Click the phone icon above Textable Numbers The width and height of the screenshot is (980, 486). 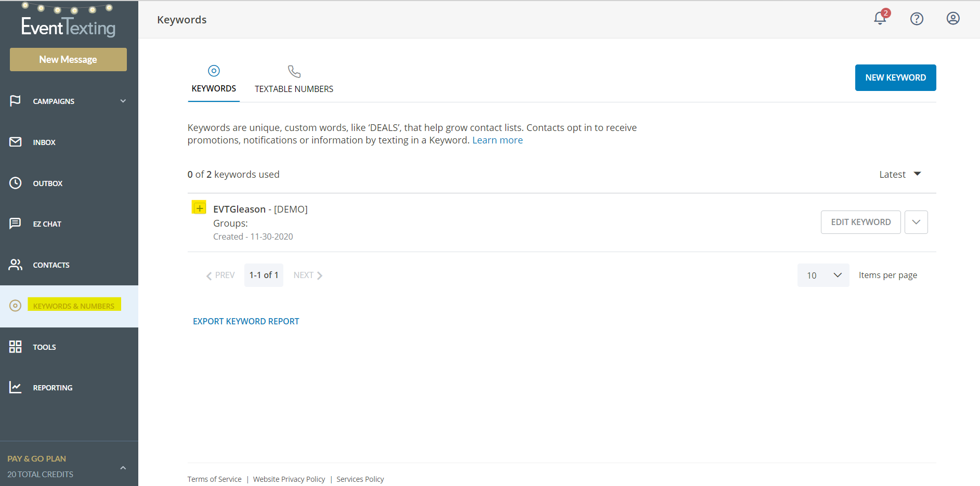click(294, 71)
